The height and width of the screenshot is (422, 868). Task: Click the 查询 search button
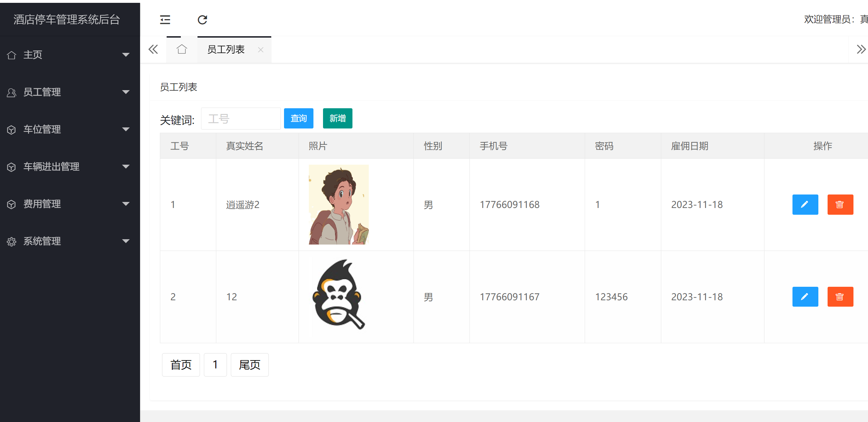[299, 118]
